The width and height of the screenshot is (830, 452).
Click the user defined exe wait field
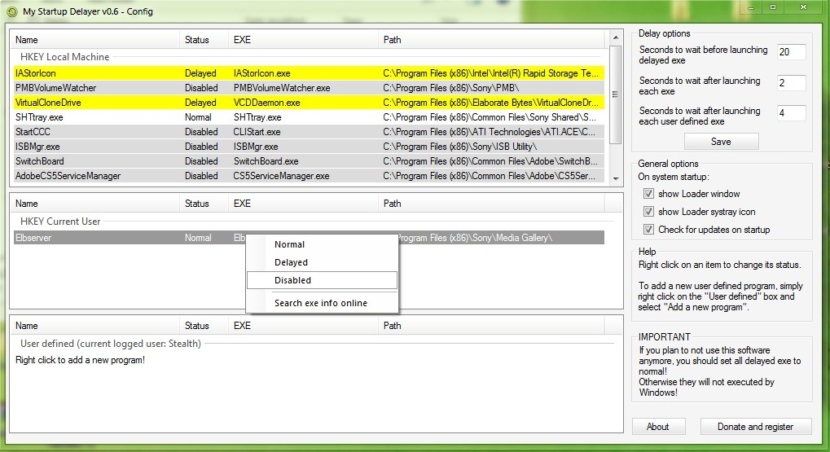click(790, 113)
